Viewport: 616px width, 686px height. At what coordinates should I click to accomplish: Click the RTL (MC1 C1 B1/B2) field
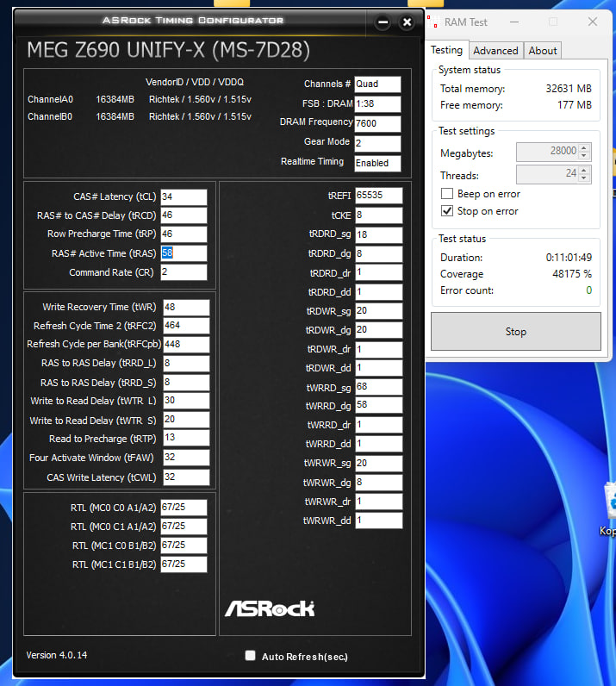point(184,564)
